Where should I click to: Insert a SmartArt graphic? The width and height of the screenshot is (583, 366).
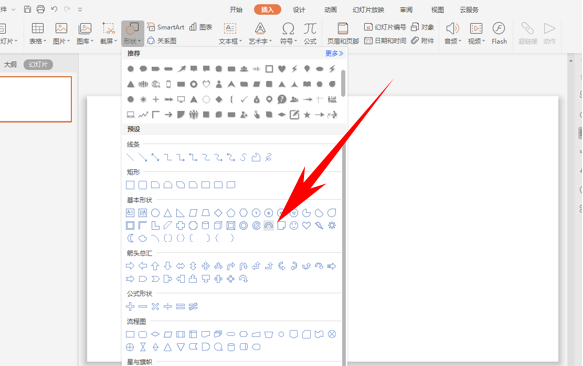click(x=166, y=27)
